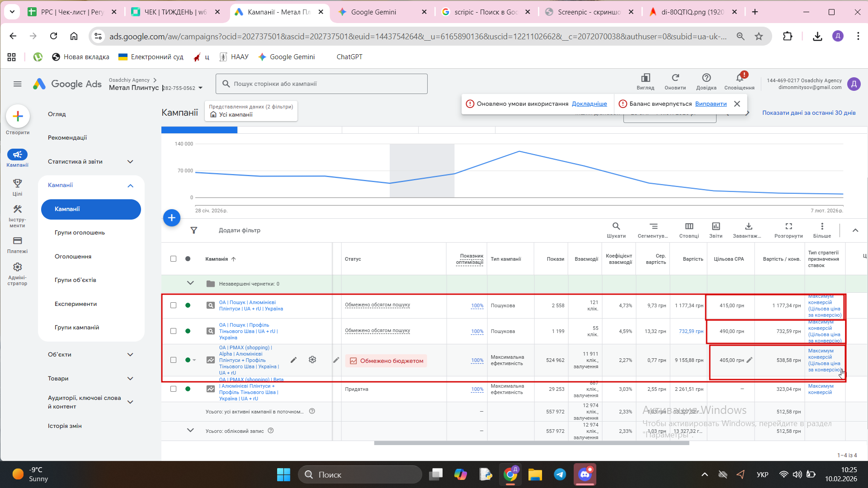This screenshot has height=488, width=868.
Task: Click the Виправити balance link
Action: tap(711, 104)
